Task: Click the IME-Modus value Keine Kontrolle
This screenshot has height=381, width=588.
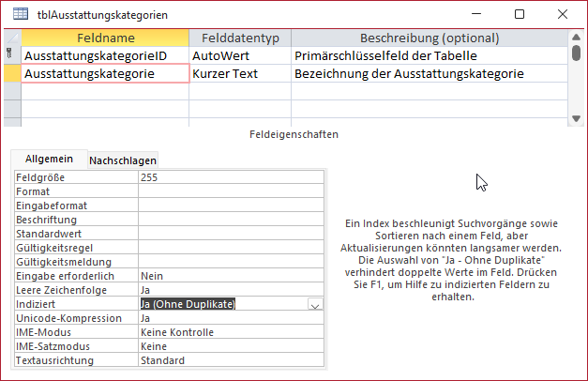Action: coord(231,332)
